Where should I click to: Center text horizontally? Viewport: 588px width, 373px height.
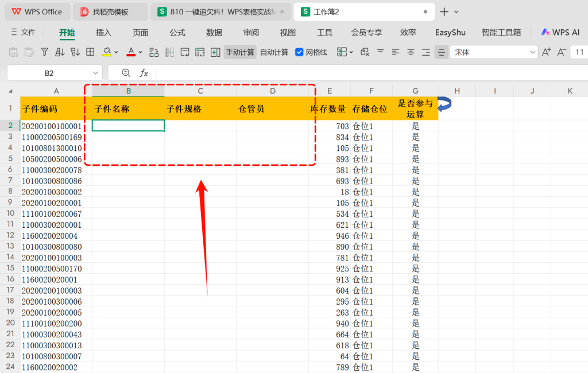click(411, 52)
